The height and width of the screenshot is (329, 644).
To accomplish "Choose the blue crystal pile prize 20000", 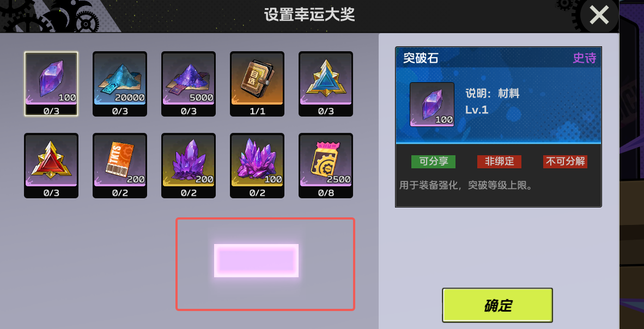I will click(120, 84).
